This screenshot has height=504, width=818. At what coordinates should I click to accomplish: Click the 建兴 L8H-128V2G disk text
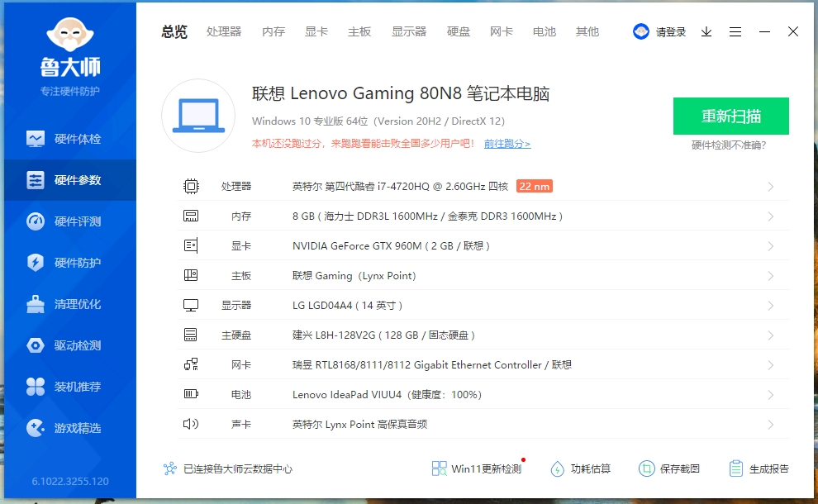point(383,335)
